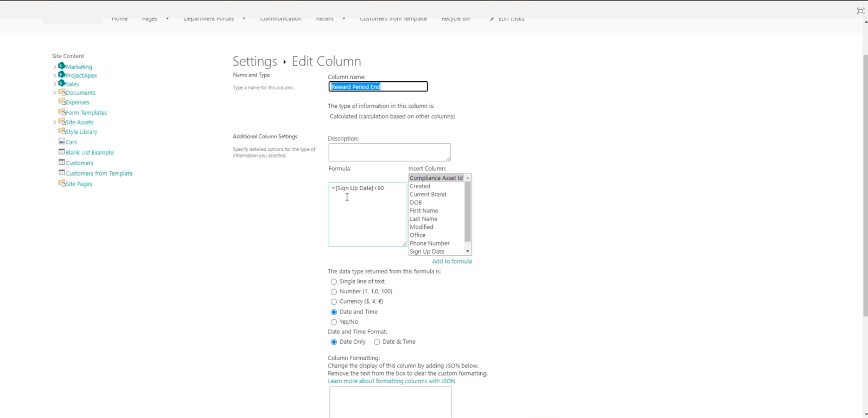The image size is (868, 418).
Task: Expand the Marketing tree node
Action: click(55, 67)
